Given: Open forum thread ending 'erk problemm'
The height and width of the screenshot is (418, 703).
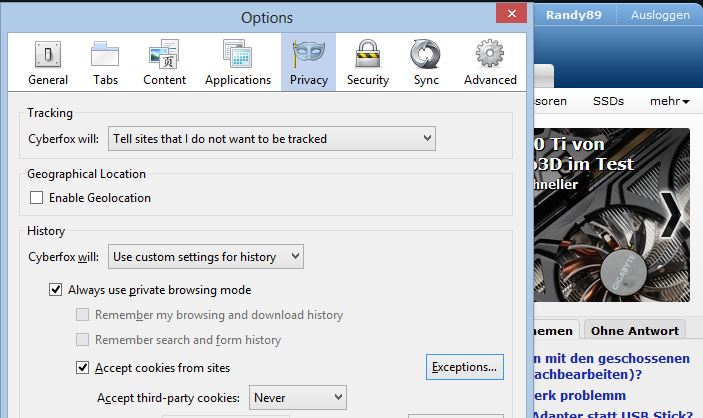Looking at the screenshot, I should pyautogui.click(x=579, y=396).
